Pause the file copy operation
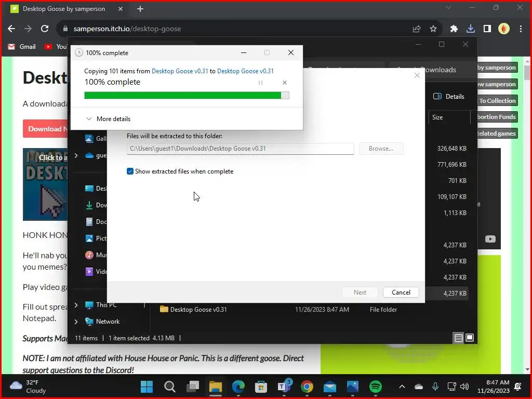This screenshot has width=532, height=399. tap(260, 83)
